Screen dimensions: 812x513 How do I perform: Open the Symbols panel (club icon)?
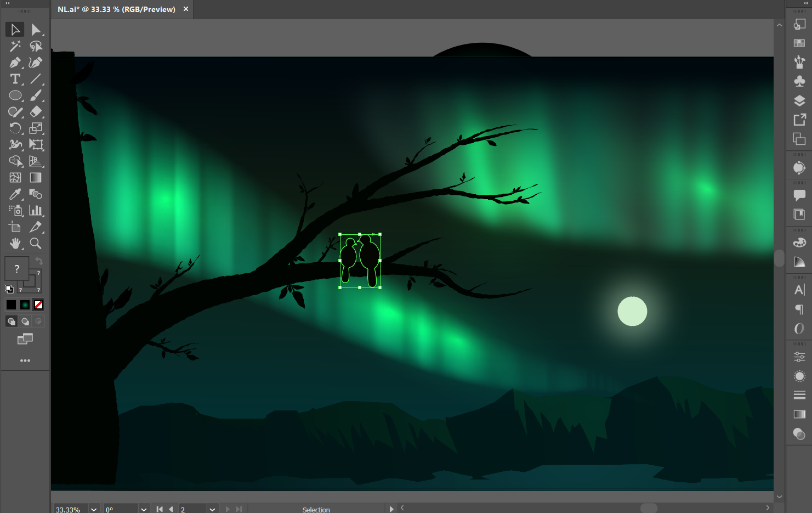pyautogui.click(x=799, y=81)
